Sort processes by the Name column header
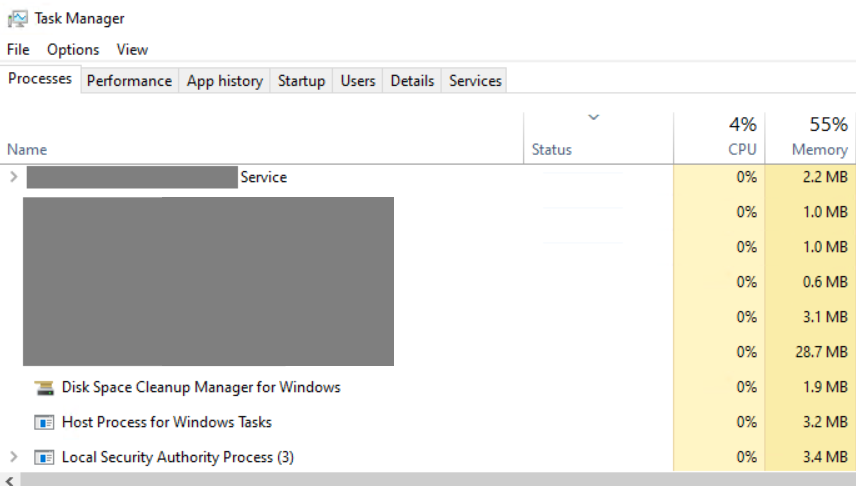Viewport: 856px width, 486px height. [x=27, y=149]
